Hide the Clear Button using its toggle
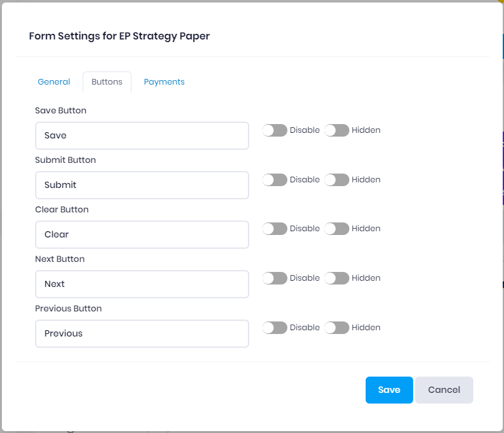This screenshot has width=504, height=433. point(337,229)
